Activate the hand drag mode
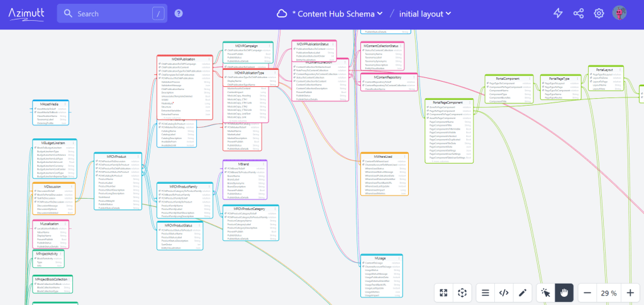644x305 pixels. [564, 292]
